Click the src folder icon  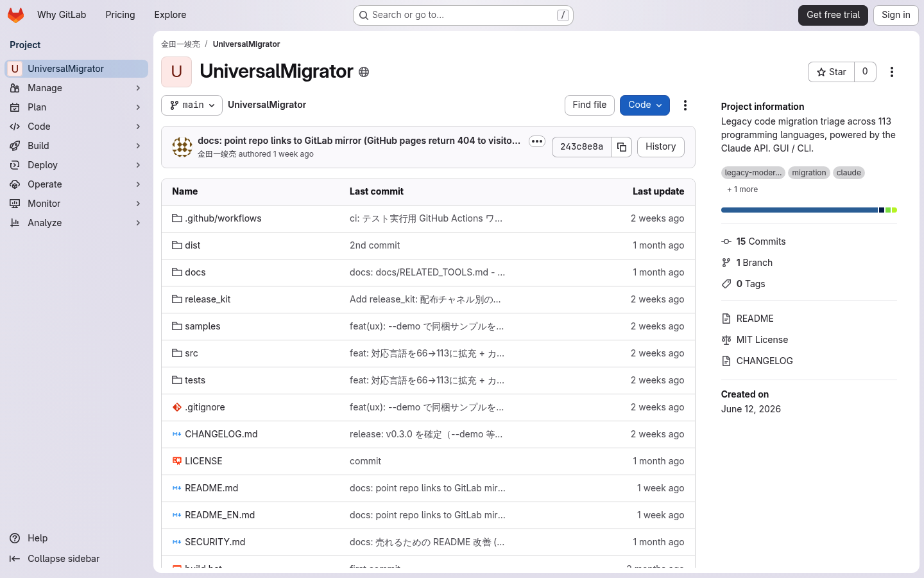pyautogui.click(x=177, y=353)
